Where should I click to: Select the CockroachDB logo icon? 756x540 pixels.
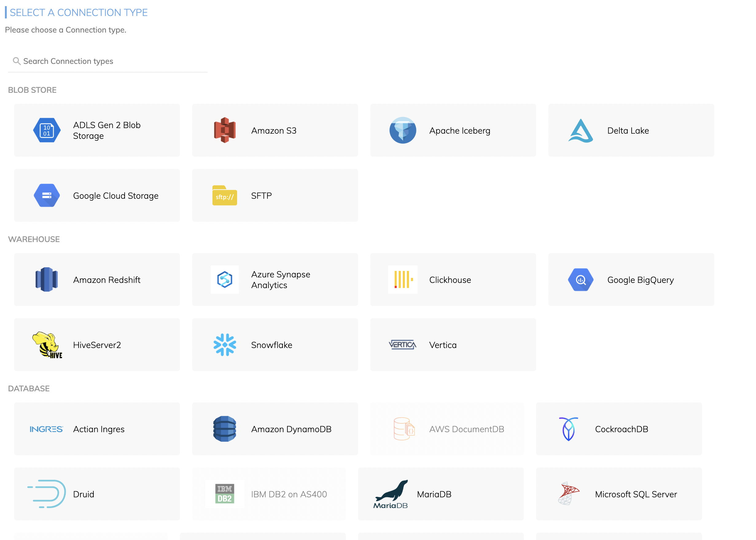tap(568, 429)
